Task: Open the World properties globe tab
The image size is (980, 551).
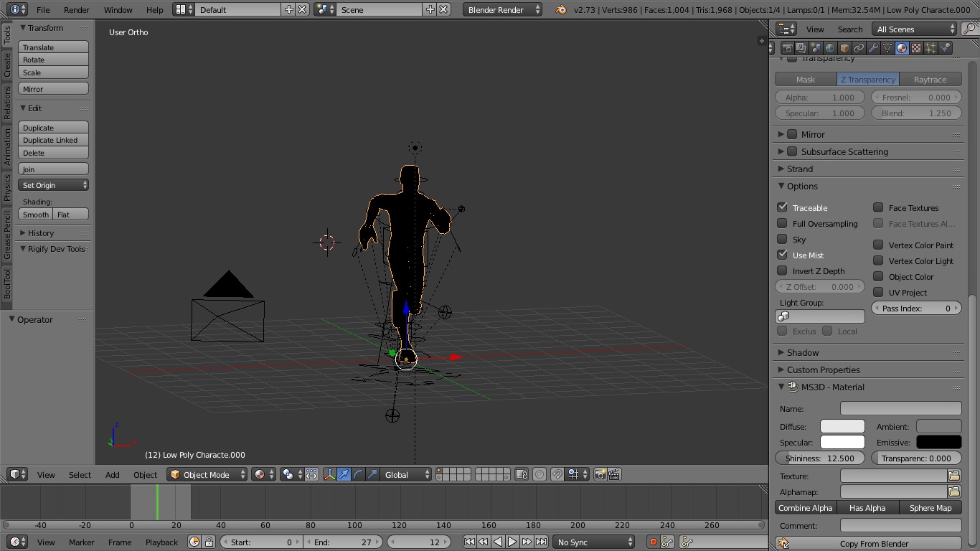Action: (x=830, y=48)
